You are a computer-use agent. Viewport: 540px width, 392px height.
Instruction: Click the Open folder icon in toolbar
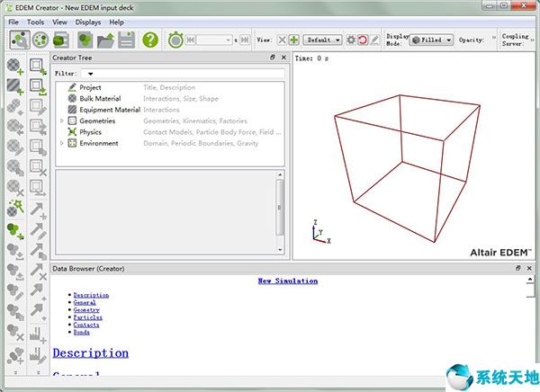tap(105, 40)
